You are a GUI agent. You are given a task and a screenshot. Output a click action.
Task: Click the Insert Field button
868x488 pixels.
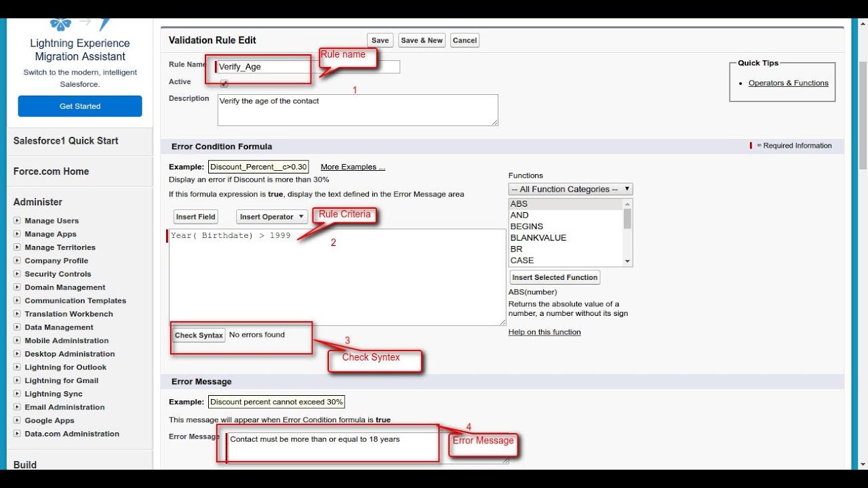195,217
